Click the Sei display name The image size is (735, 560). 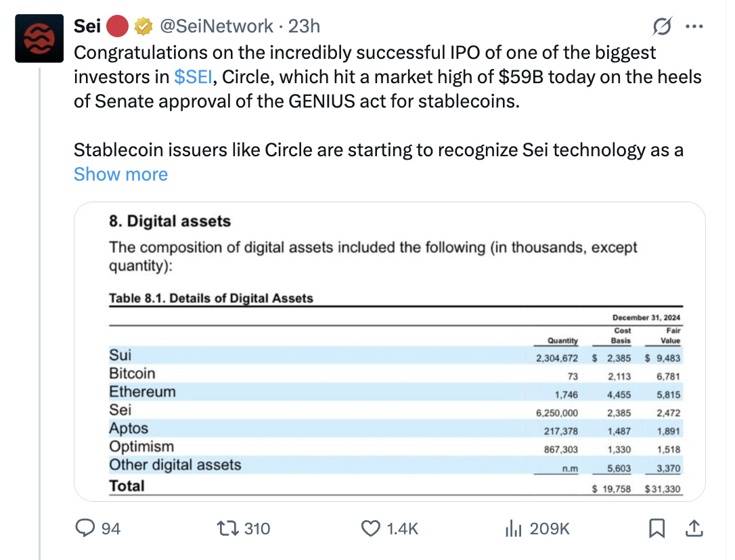pyautogui.click(x=87, y=26)
